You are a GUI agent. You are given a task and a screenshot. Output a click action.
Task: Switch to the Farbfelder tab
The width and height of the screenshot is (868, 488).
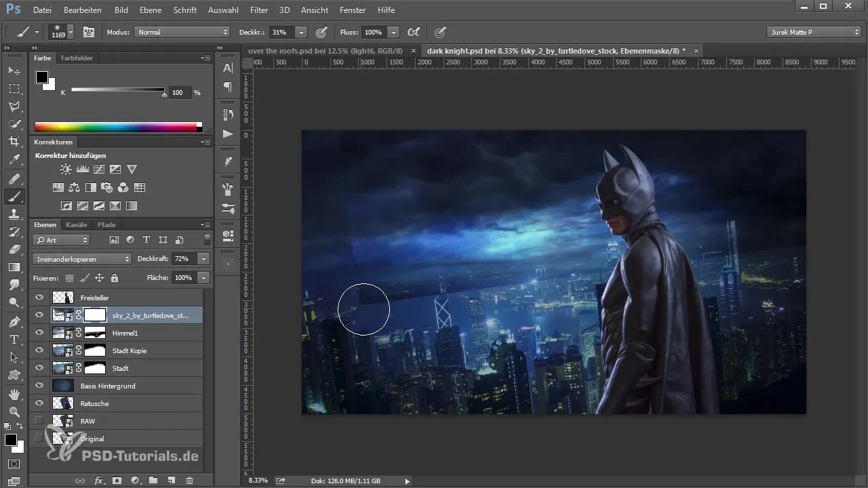77,58
